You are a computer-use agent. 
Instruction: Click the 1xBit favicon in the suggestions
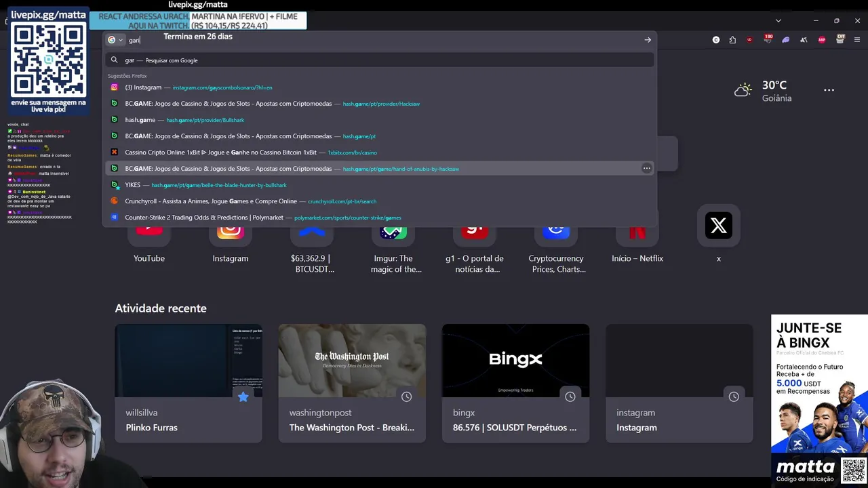114,152
